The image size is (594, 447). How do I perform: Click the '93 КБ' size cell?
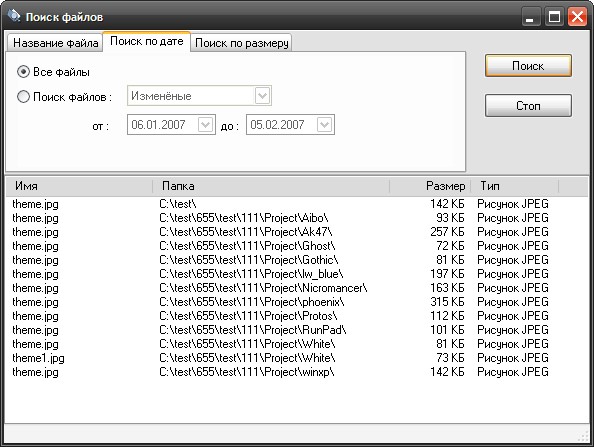[450, 217]
